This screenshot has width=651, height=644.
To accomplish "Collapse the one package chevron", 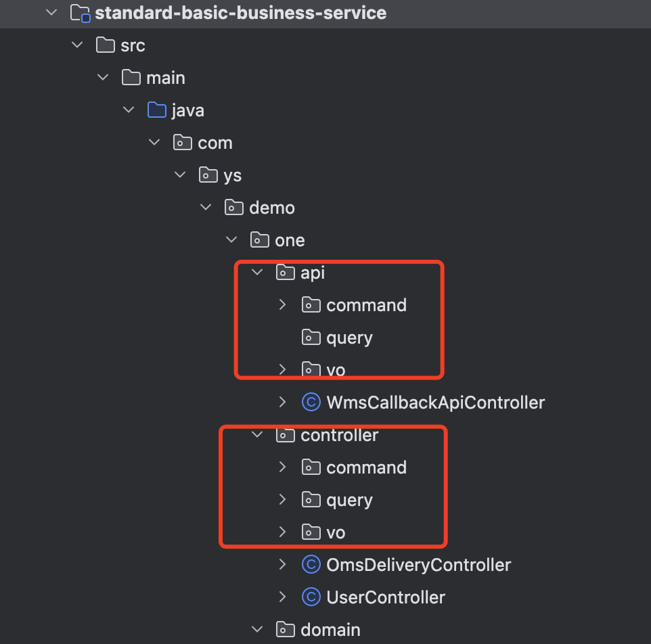I will click(x=231, y=239).
